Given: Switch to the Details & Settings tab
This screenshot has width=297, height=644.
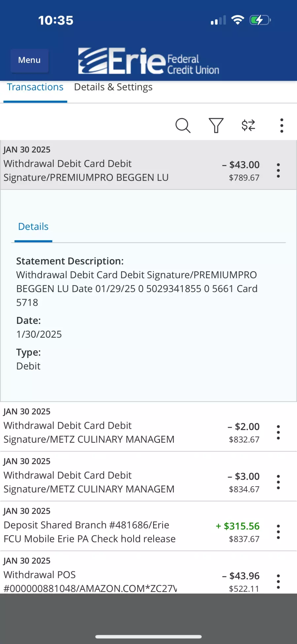Looking at the screenshot, I should (x=113, y=87).
